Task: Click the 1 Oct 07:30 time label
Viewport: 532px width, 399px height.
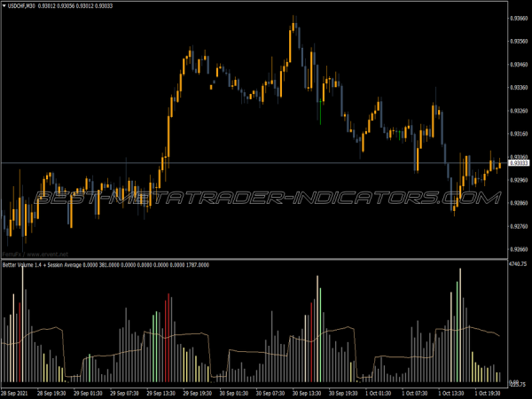Action: pyautogui.click(x=415, y=393)
